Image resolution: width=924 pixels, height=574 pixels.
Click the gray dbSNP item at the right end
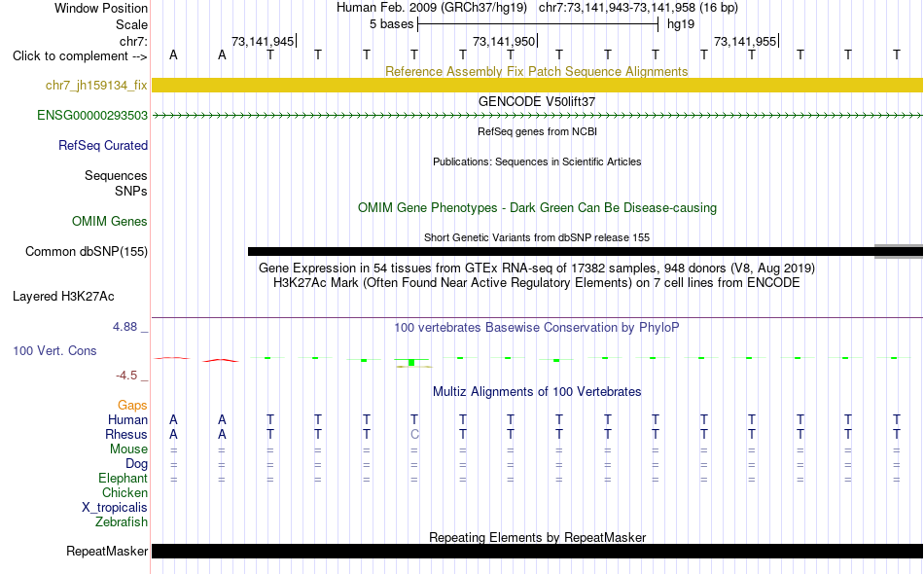(899, 252)
